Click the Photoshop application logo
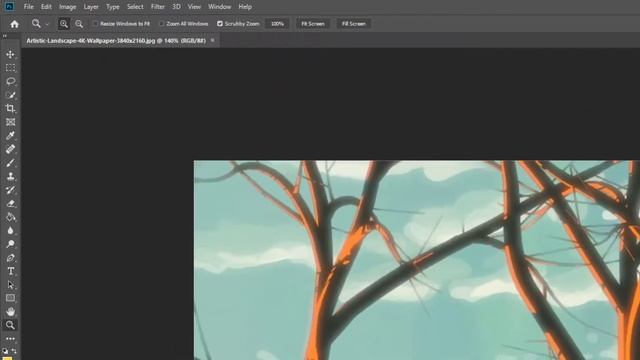The height and width of the screenshot is (360, 640). pyautogui.click(x=9, y=7)
